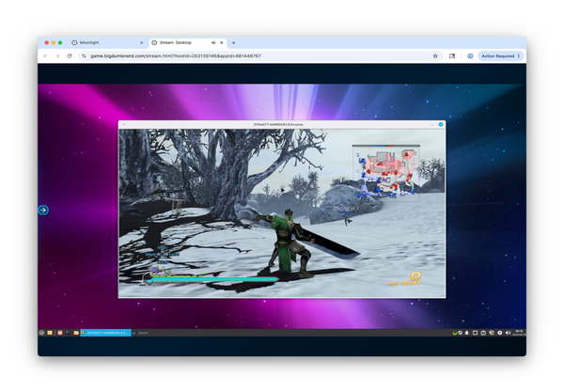Close the Stream: Desktop tab

coord(222,42)
